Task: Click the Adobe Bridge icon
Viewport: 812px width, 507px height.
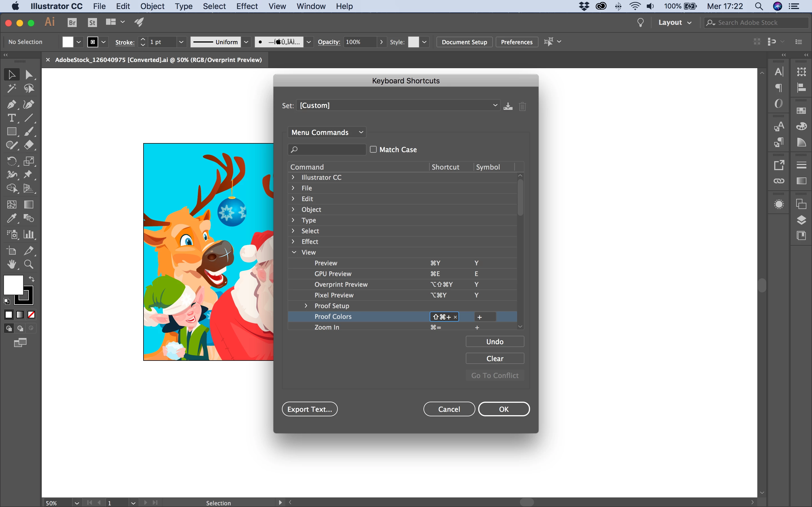Action: coord(72,23)
